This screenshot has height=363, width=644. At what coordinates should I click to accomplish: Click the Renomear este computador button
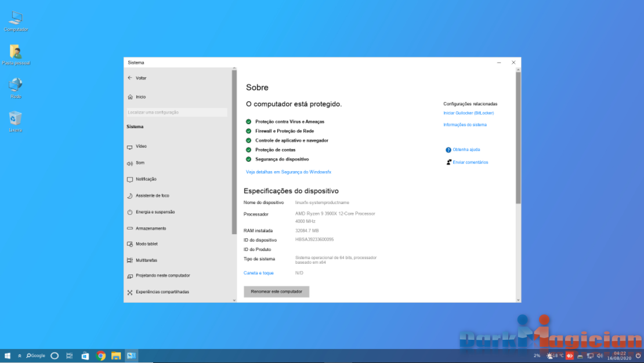coord(276,292)
